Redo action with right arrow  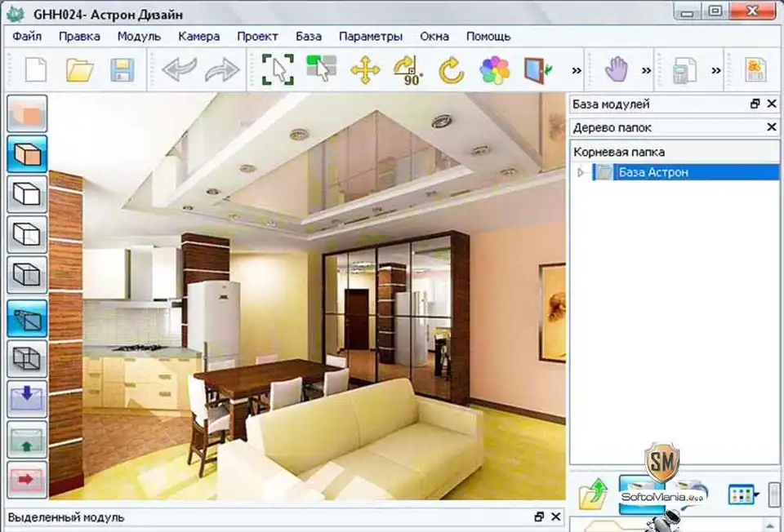222,70
